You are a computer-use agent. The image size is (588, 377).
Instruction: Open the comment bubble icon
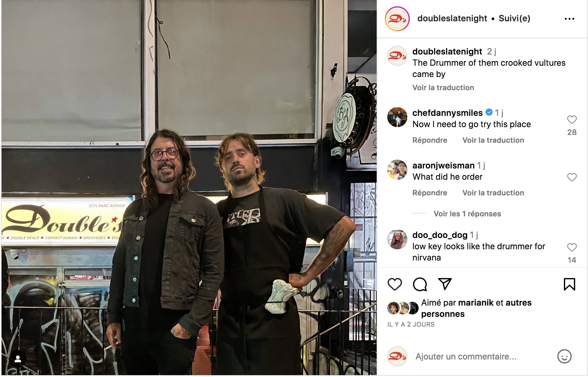coord(420,284)
